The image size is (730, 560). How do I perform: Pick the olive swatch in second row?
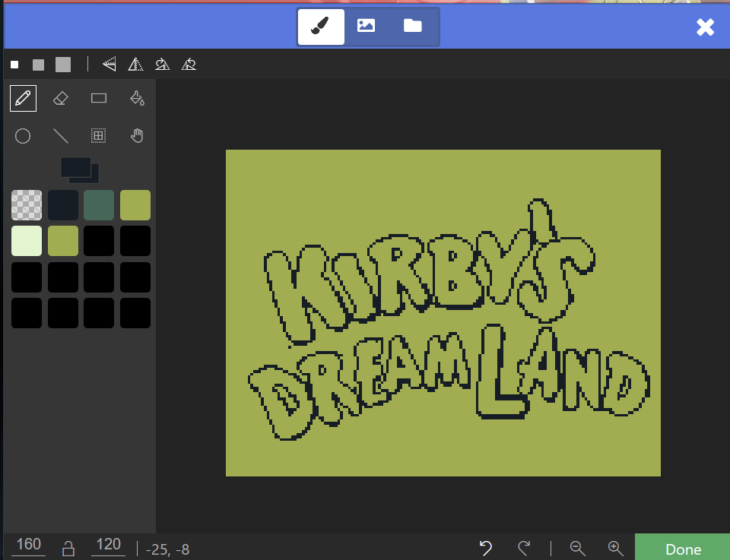63,241
